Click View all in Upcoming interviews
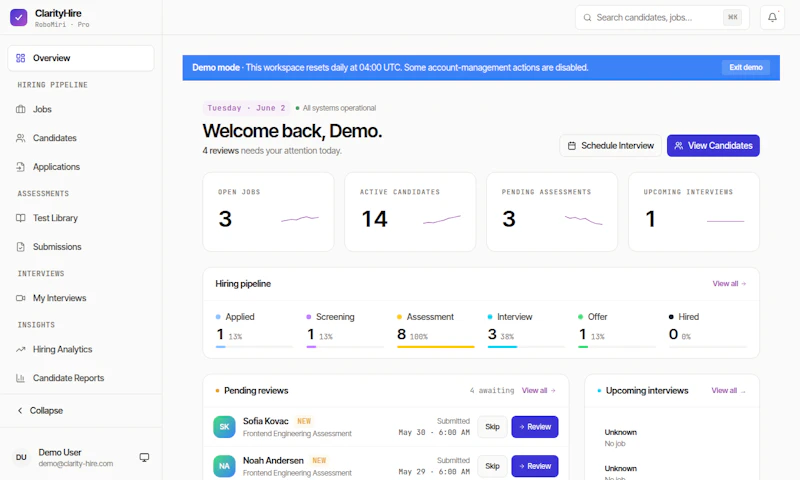Image resolution: width=800 pixels, height=480 pixels. pos(728,391)
